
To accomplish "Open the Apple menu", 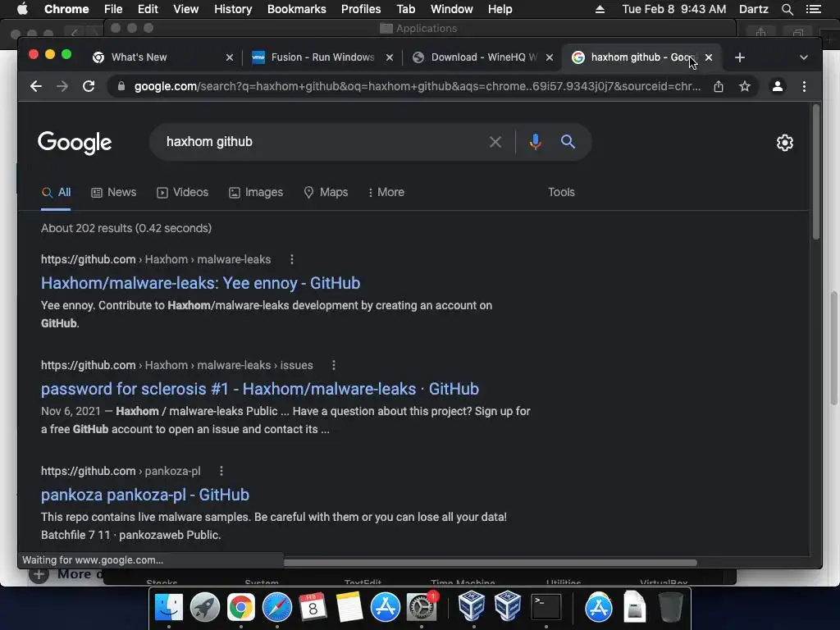I will click(x=22, y=9).
